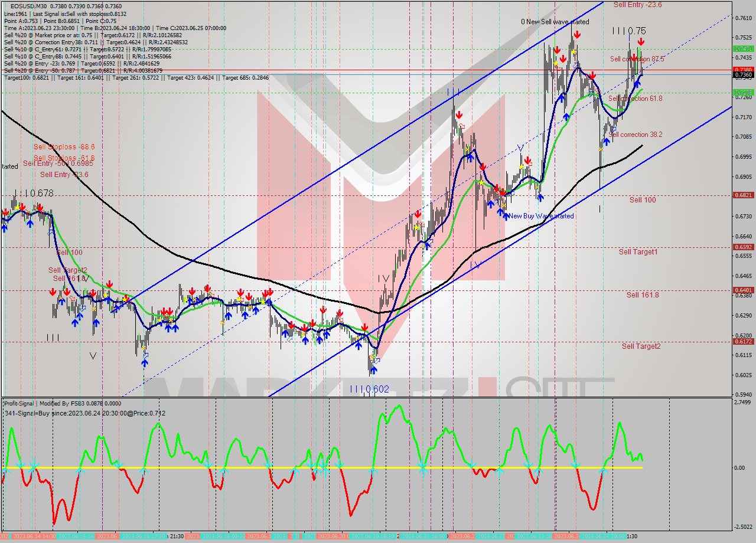Click the 0.6730 value on the price axis
The width and height of the screenshot is (756, 543).
pos(742,217)
